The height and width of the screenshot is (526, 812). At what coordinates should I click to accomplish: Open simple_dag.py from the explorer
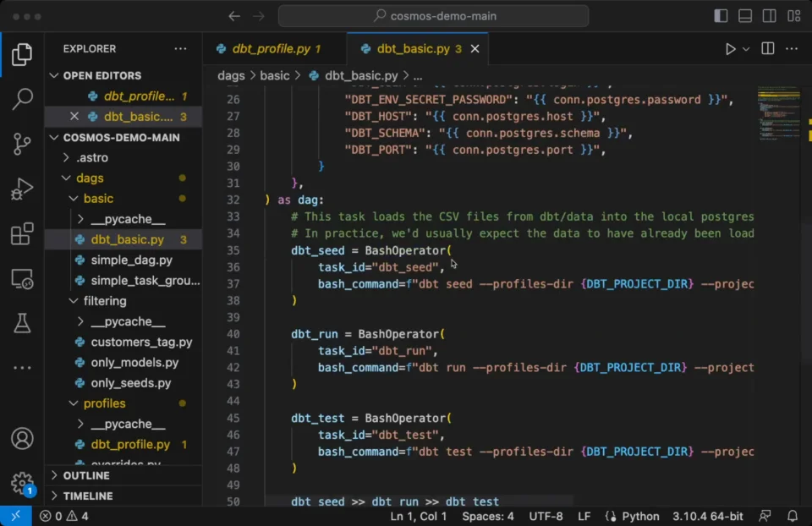131,260
